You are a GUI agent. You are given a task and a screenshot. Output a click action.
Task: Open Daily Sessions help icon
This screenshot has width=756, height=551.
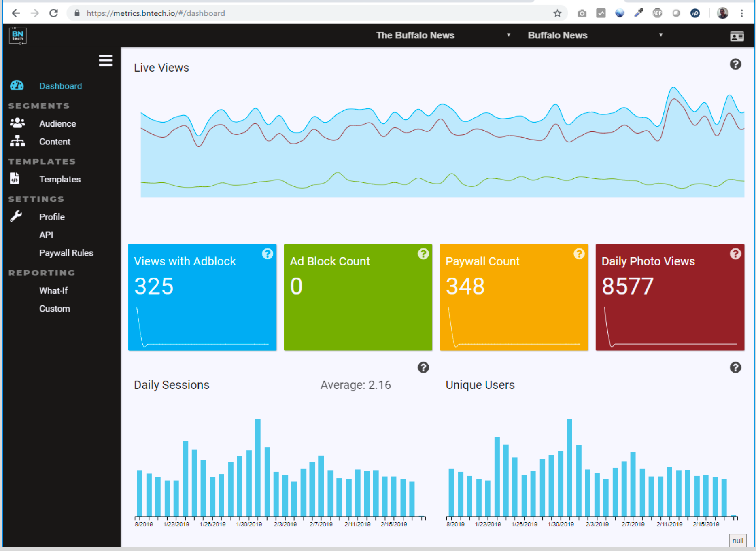tap(423, 367)
